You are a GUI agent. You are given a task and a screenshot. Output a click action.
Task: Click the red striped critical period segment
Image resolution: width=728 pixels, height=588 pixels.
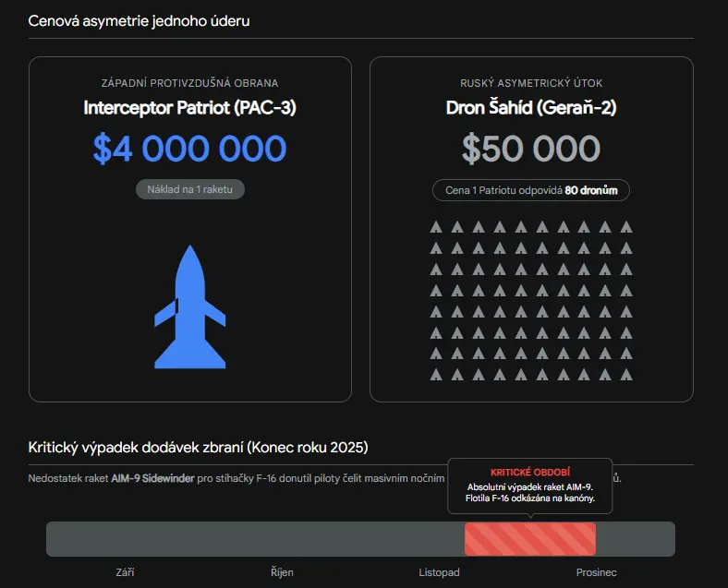pos(530,539)
